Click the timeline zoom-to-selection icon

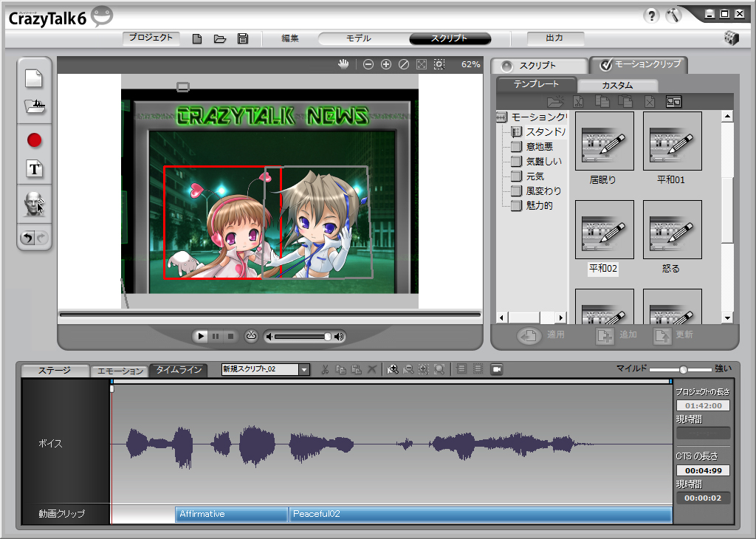[423, 369]
